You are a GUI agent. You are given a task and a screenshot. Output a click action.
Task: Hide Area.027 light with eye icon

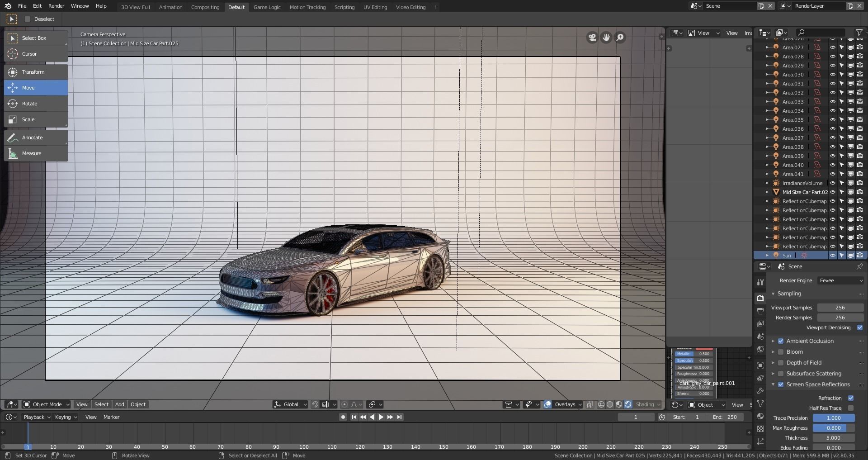click(832, 47)
